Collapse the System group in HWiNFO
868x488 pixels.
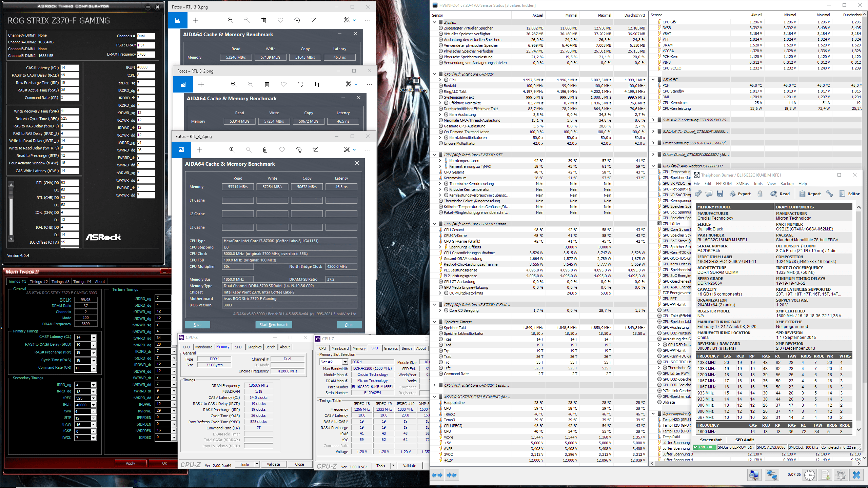pos(435,22)
